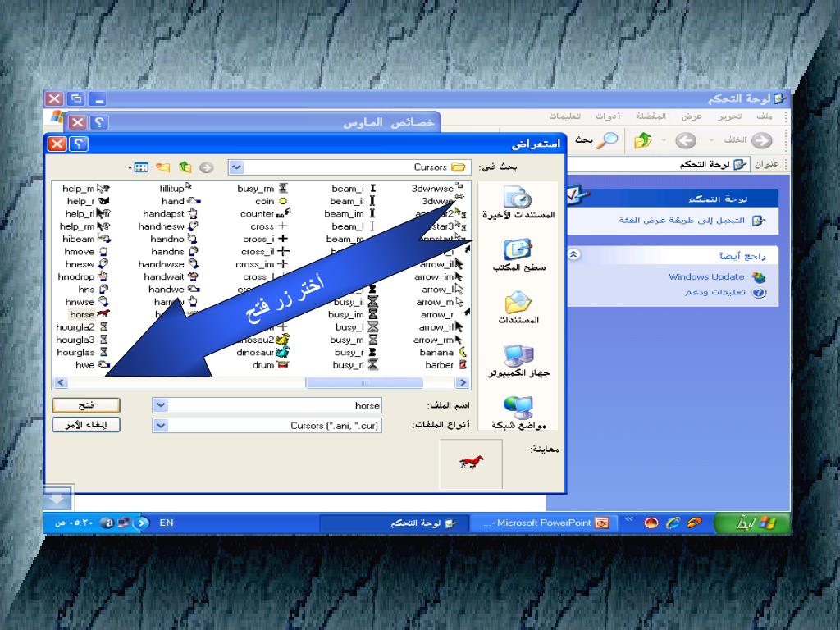Click the horse cursor preview thumbnail
Screen dimensions: 840x630
point(471,463)
